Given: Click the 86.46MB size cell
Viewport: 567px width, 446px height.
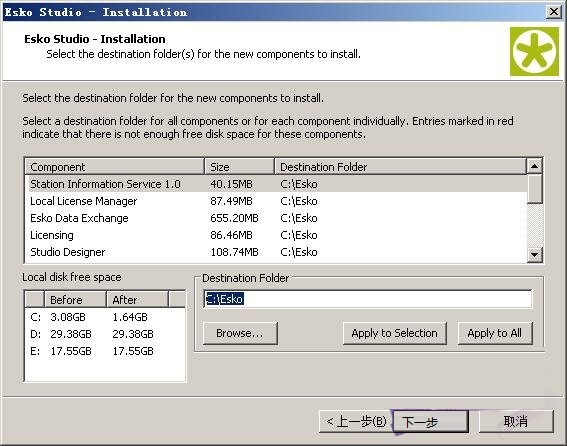Looking at the screenshot, I should pos(231,235).
